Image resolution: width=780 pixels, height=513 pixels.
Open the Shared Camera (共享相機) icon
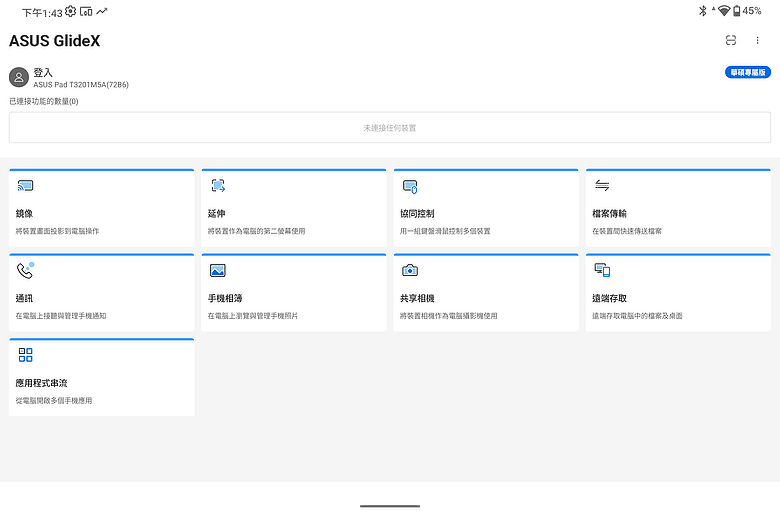[410, 270]
